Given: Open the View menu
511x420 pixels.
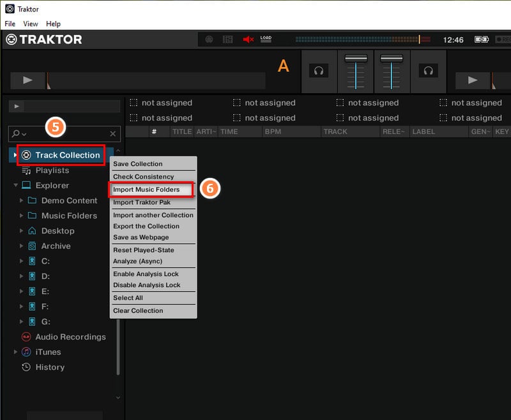Looking at the screenshot, I should (30, 24).
